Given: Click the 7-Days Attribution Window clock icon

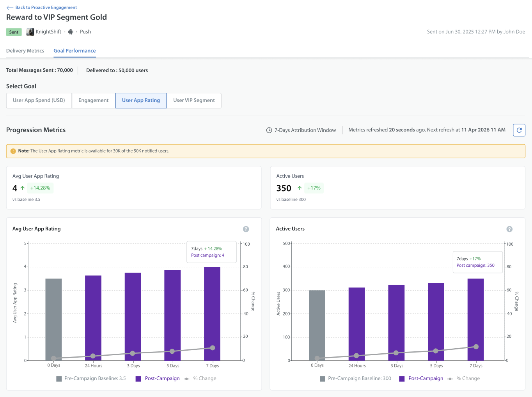Looking at the screenshot, I should coord(269,130).
